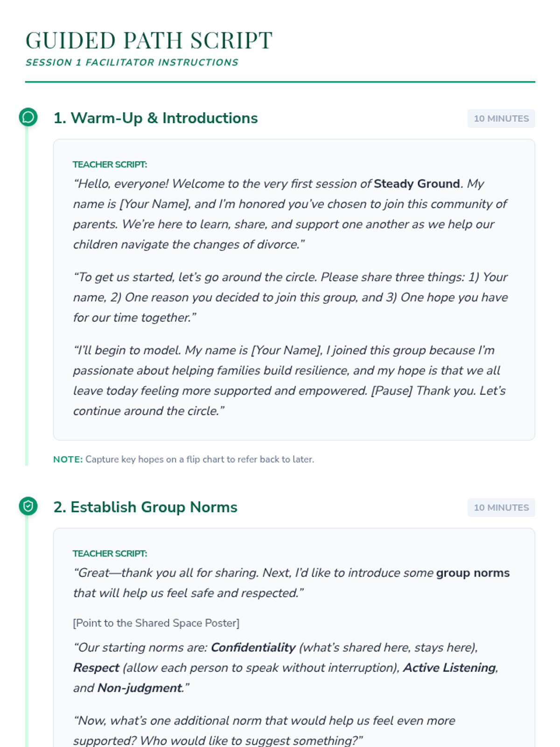
Task: Click the bold 'group norms' phrase
Action: [473, 573]
